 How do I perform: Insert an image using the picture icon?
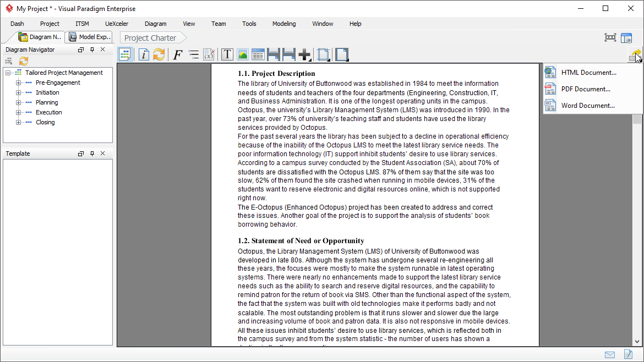(x=242, y=54)
